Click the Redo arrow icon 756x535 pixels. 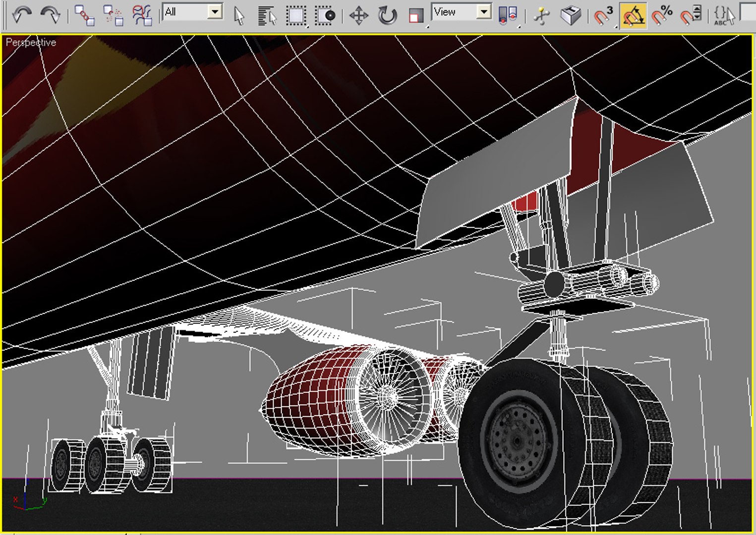[x=50, y=15]
